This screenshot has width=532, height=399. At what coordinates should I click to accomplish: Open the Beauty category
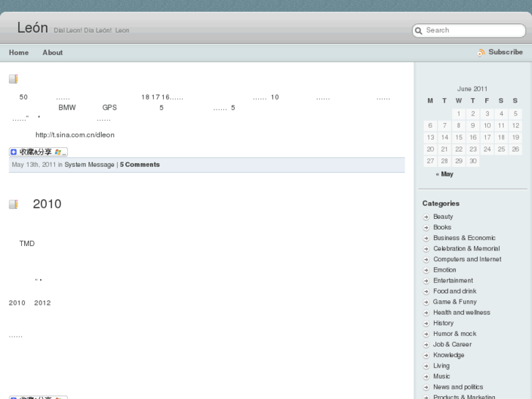point(443,217)
